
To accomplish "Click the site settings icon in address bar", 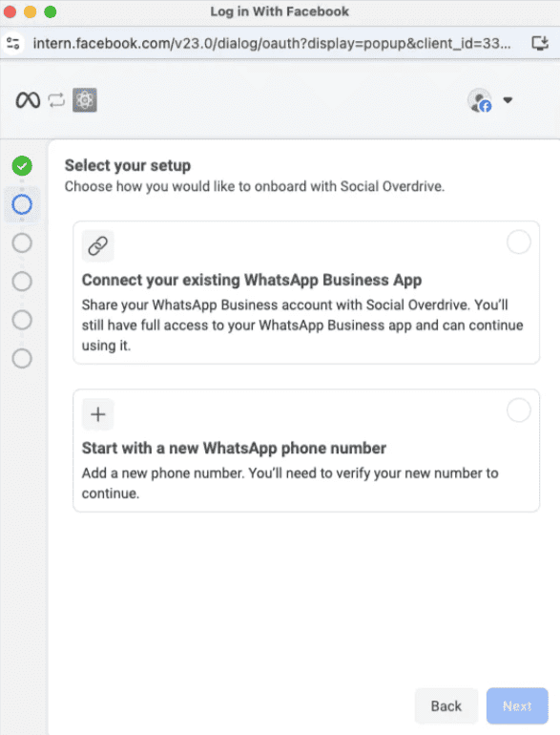I will coord(13,44).
